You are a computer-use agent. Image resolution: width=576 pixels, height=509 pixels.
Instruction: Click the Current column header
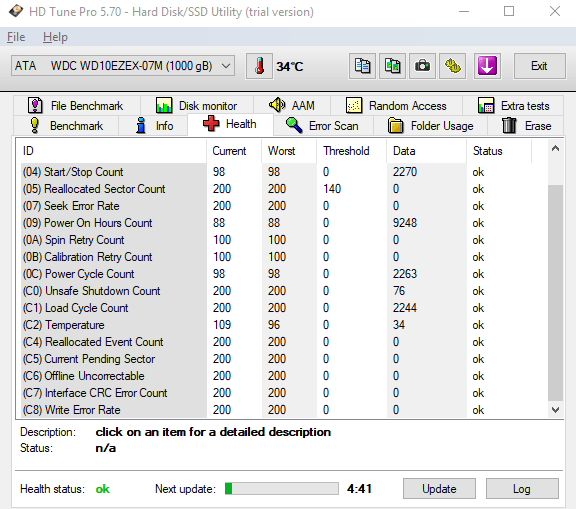click(x=234, y=151)
